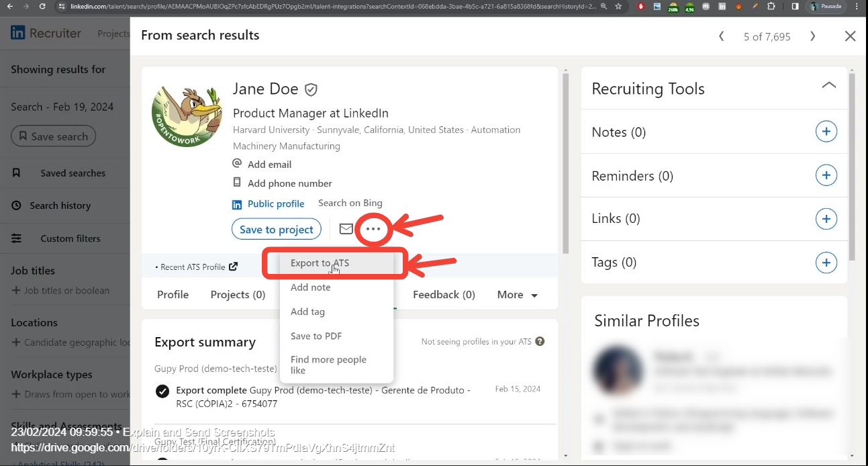Screen dimensions: 868x466
Task: Click the browser address bar URL
Action: 332,6
